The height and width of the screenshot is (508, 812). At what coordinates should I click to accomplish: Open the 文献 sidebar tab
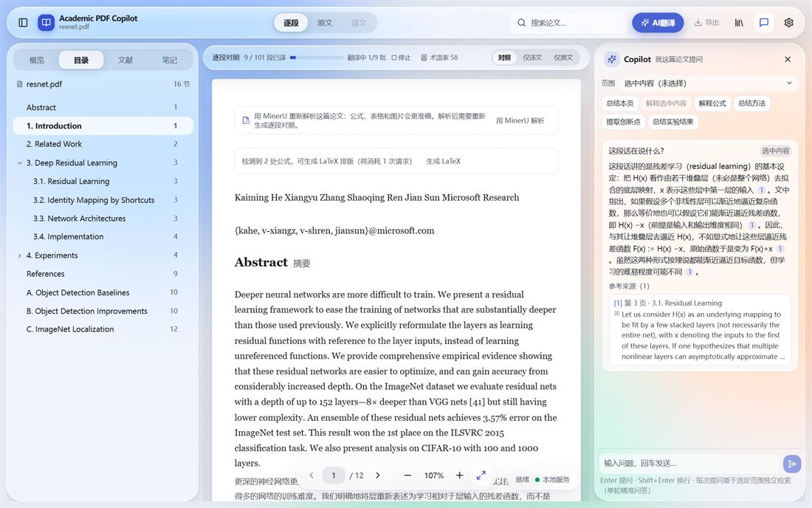[x=125, y=60]
